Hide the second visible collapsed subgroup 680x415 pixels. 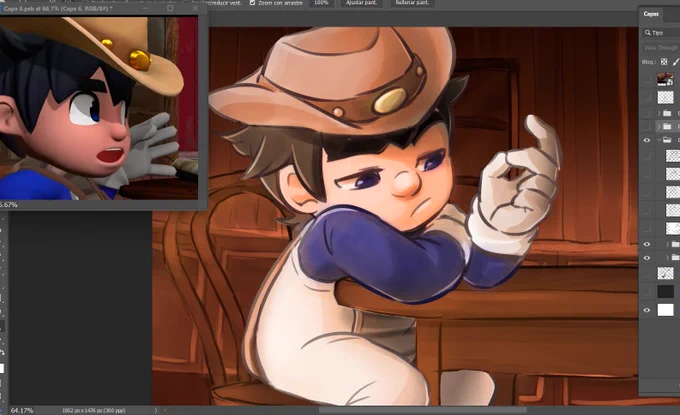click(647, 258)
